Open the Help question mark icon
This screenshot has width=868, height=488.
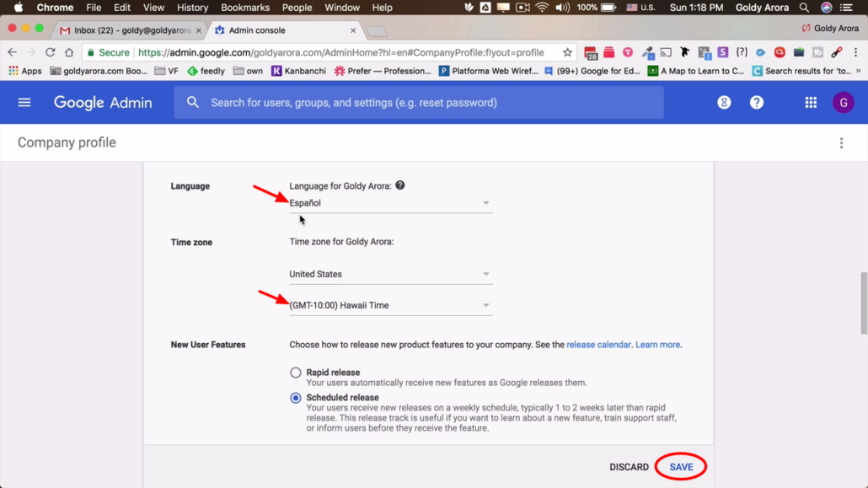point(756,103)
